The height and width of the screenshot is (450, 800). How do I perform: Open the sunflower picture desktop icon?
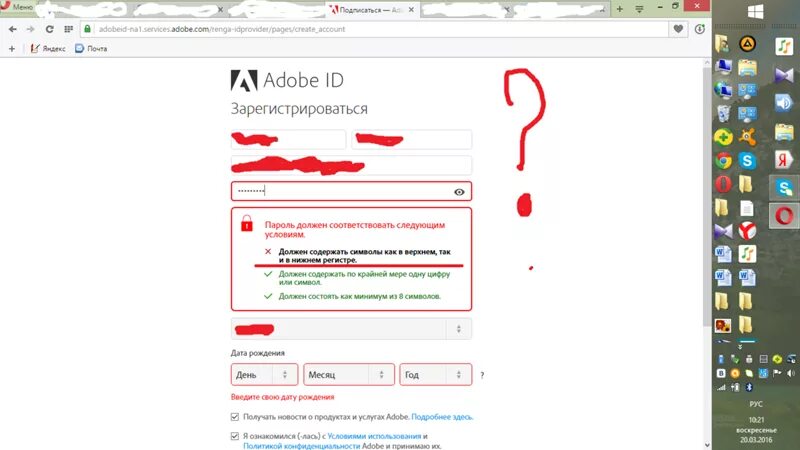point(723,325)
